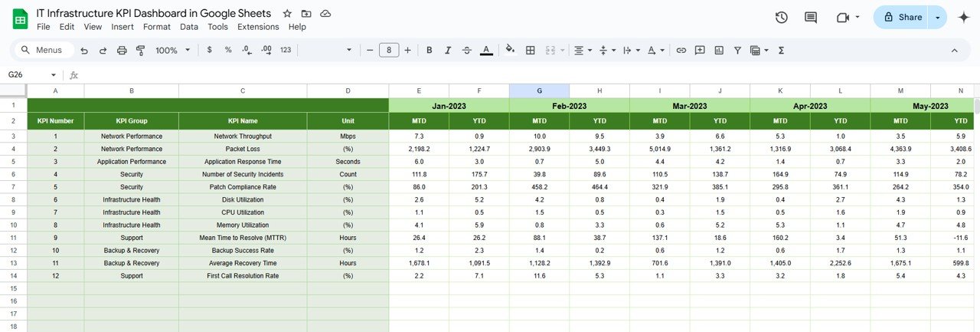Open the functions sigma icon
Viewport: 980px width, 332px height.
point(781,50)
